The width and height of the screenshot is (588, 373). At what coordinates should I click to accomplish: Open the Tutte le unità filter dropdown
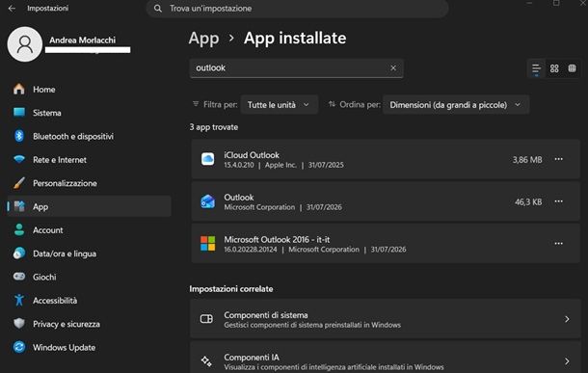point(279,105)
